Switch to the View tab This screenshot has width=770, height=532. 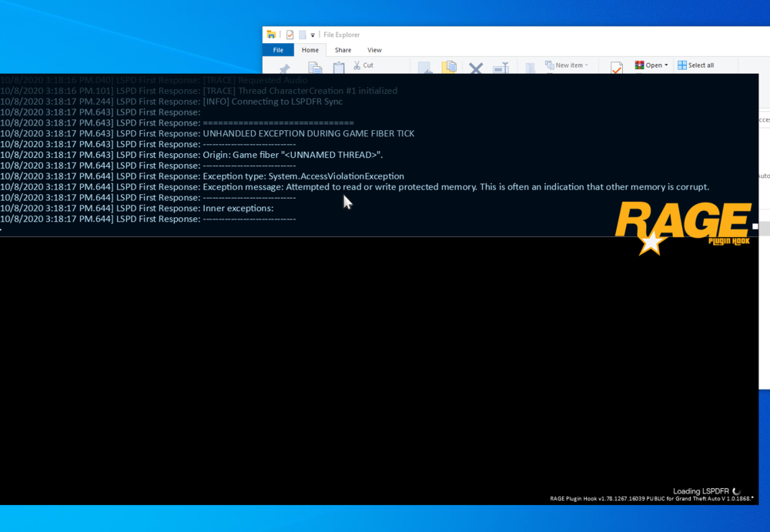tap(374, 49)
